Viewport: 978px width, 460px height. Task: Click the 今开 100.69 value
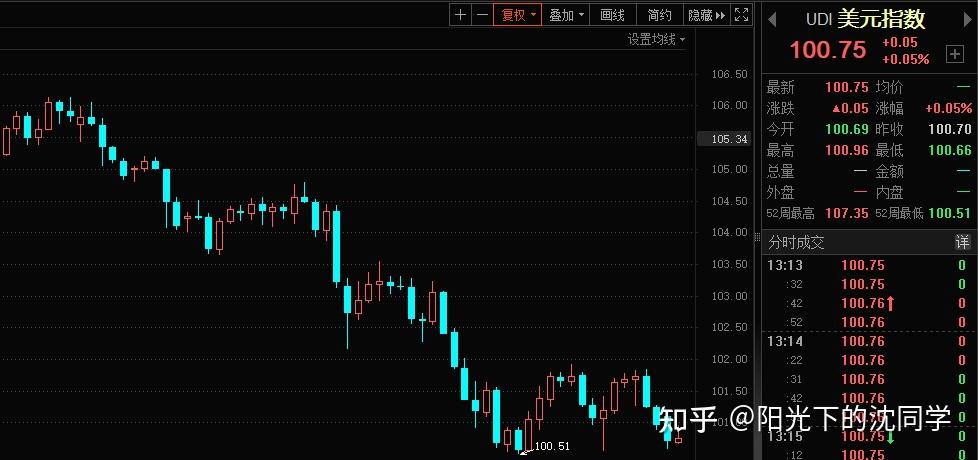point(846,129)
